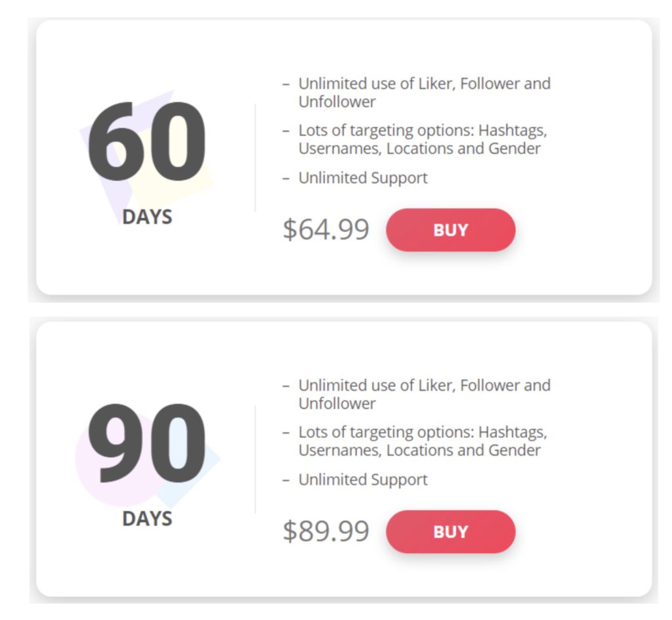Click targeting options text in 90 days card
672x620 pixels.
(423, 441)
